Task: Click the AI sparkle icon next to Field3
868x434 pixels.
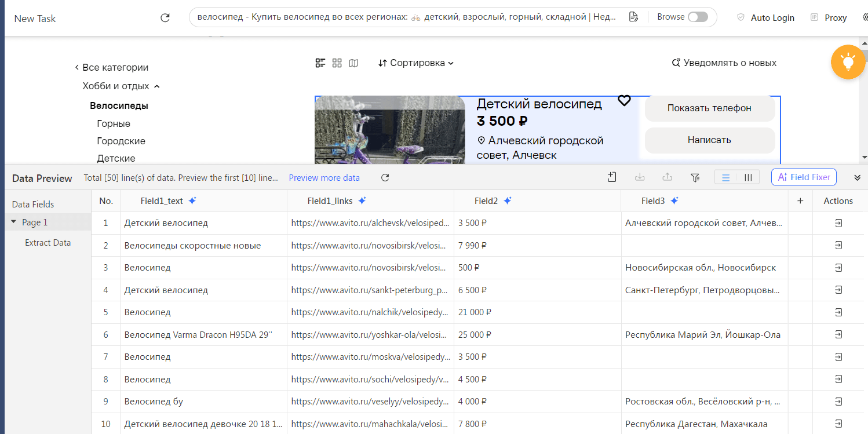Action: 674,200
